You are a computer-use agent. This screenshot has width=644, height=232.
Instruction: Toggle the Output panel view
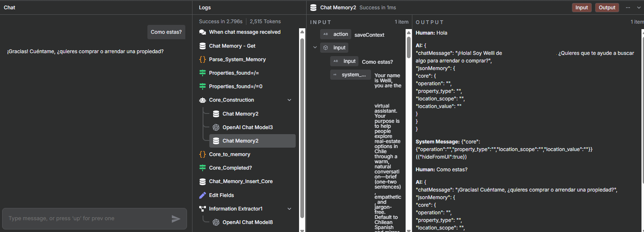pyautogui.click(x=607, y=8)
